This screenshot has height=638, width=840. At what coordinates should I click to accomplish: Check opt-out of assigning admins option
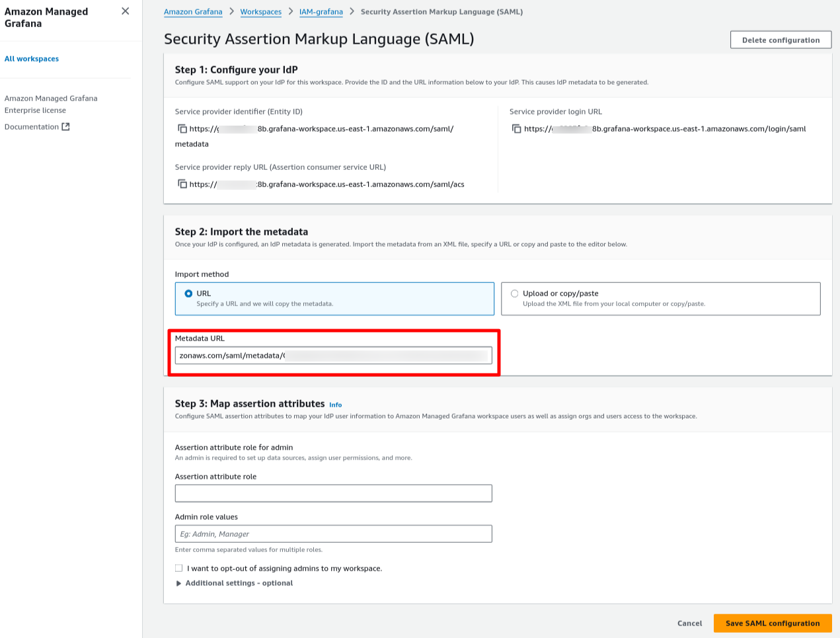(x=179, y=568)
